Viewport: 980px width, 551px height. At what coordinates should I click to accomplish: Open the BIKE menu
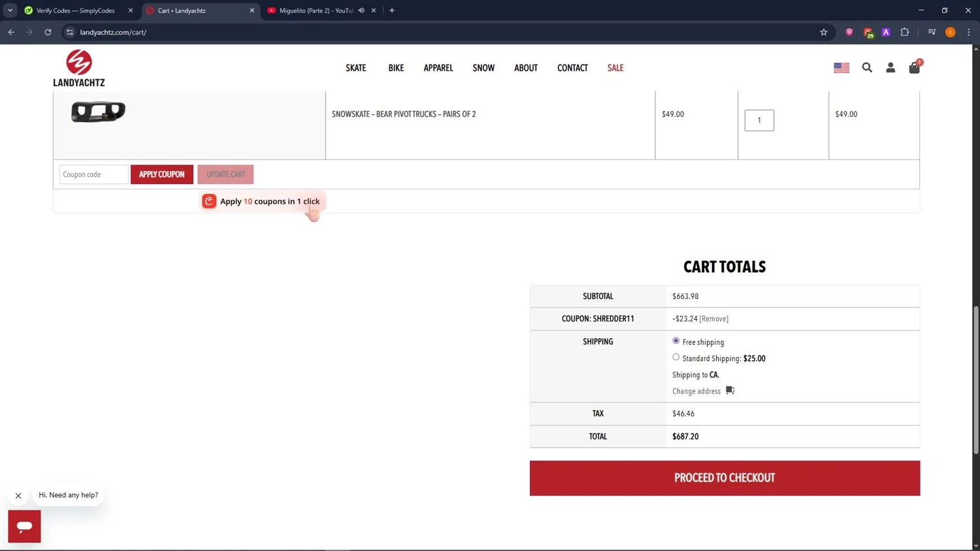[x=396, y=68]
